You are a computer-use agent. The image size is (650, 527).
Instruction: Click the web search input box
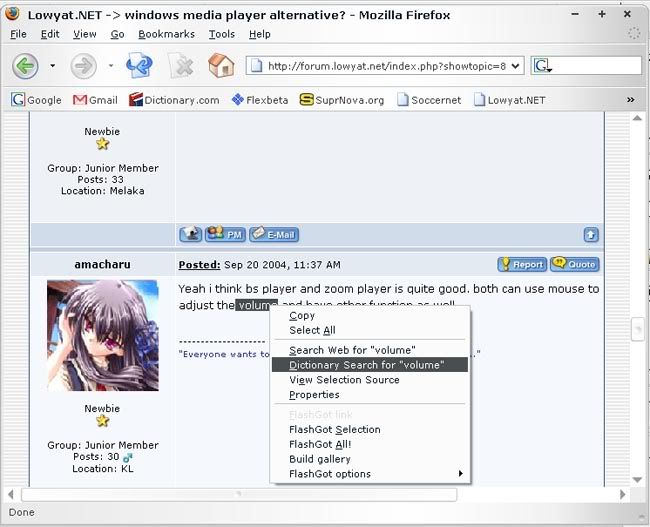597,66
